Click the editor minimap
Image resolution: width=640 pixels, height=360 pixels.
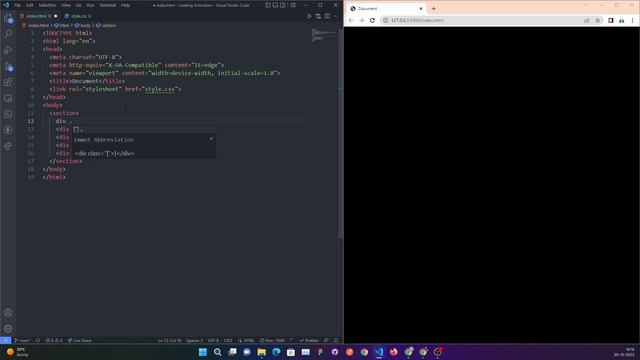324,35
